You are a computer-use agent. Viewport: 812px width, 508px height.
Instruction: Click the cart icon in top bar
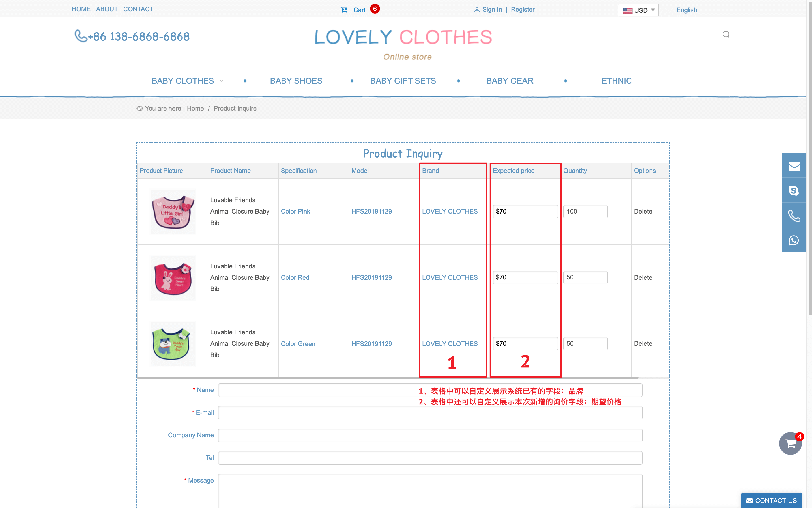click(x=344, y=10)
